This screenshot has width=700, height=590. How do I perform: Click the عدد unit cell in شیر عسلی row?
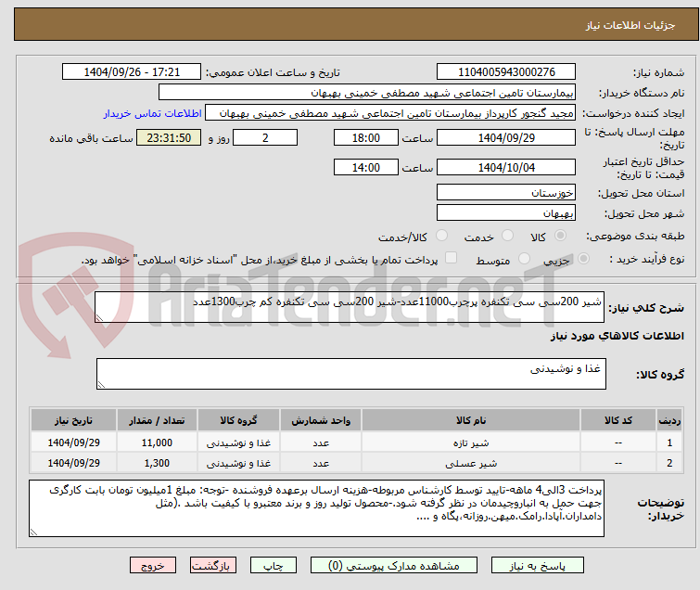pos(321,463)
